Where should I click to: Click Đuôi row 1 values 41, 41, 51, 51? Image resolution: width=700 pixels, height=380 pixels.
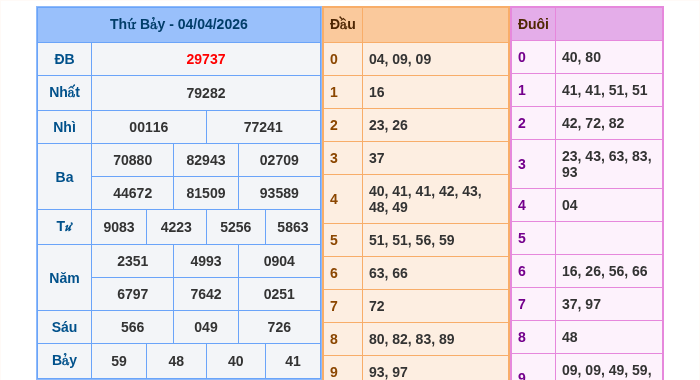coord(604,90)
